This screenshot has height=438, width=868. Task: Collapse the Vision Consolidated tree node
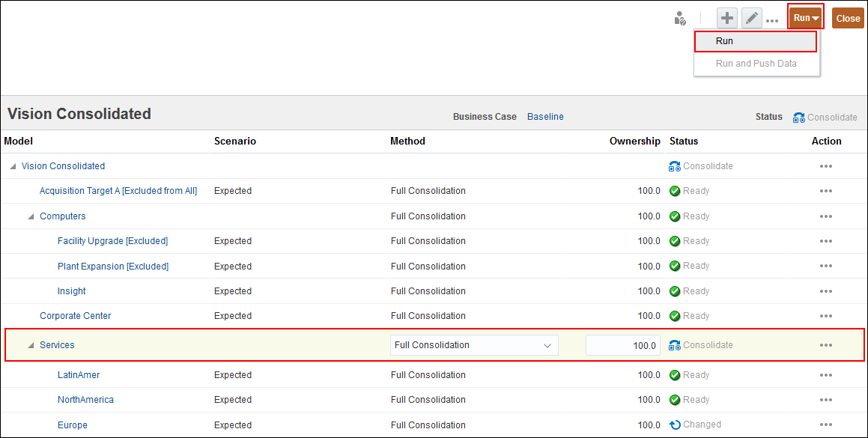coord(13,166)
